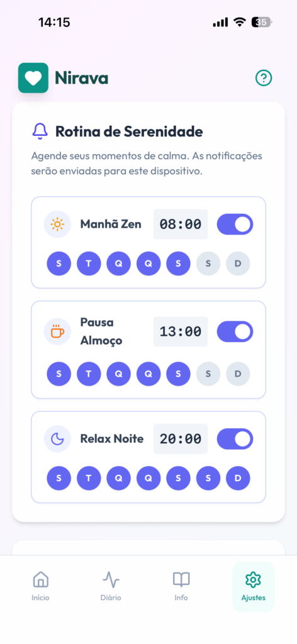Open the Início home tab
The height and width of the screenshot is (644, 297).
(40, 587)
